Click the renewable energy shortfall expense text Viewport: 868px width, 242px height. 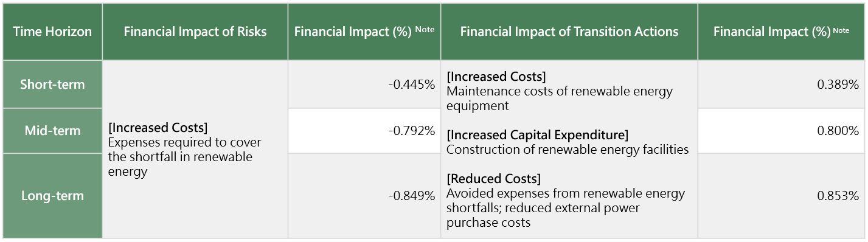click(x=185, y=157)
